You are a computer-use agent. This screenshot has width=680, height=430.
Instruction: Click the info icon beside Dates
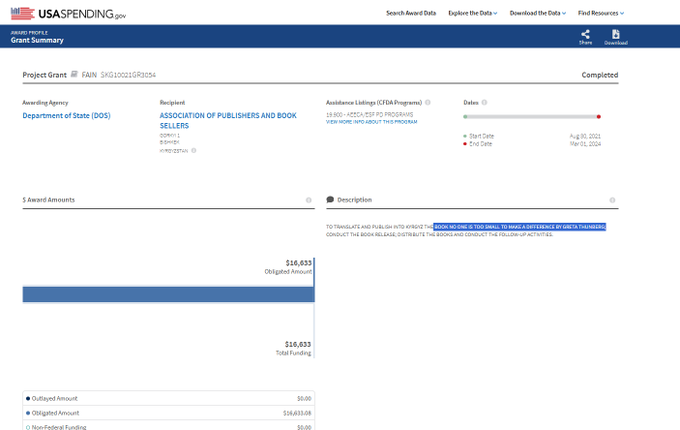tap(485, 102)
